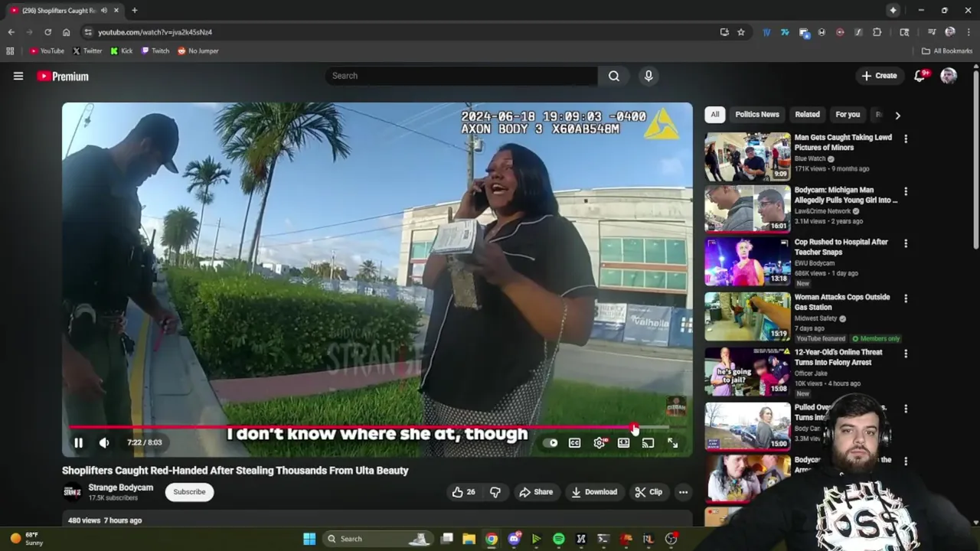Viewport: 980px width, 551px height.
Task: Open YouTube notifications bell
Action: coord(921,76)
